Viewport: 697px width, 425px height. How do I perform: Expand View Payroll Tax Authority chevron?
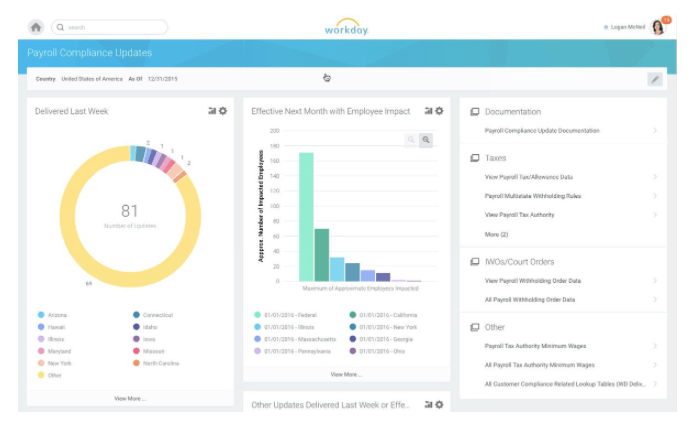pos(655,215)
